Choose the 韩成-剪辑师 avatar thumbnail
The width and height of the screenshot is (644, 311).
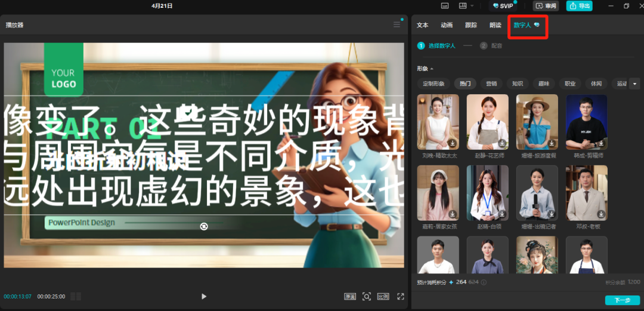(587, 122)
